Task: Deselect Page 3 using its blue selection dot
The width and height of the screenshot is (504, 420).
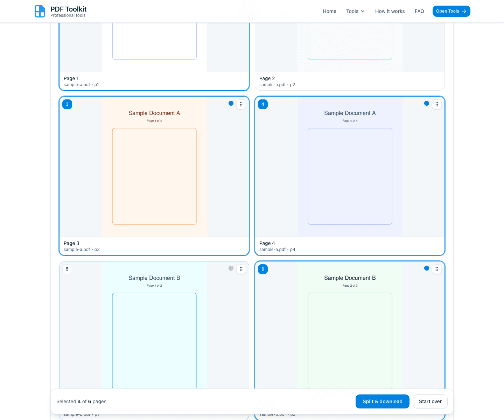Action: tap(231, 103)
